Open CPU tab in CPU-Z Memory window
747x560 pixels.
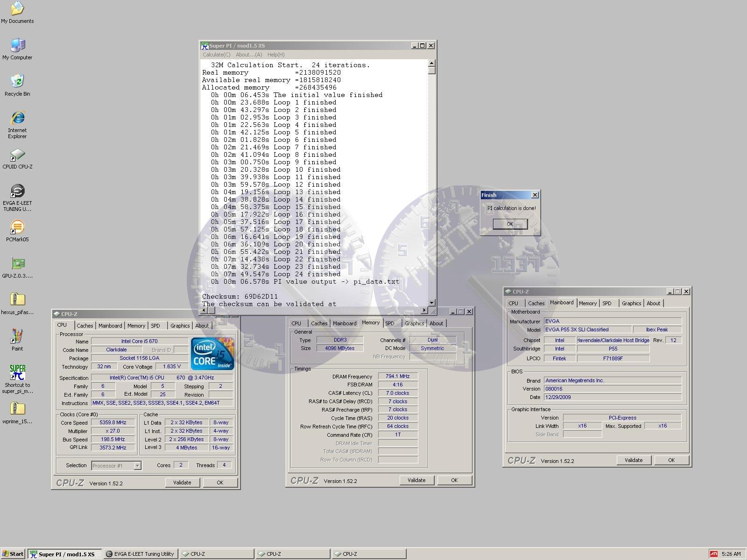[x=296, y=323]
